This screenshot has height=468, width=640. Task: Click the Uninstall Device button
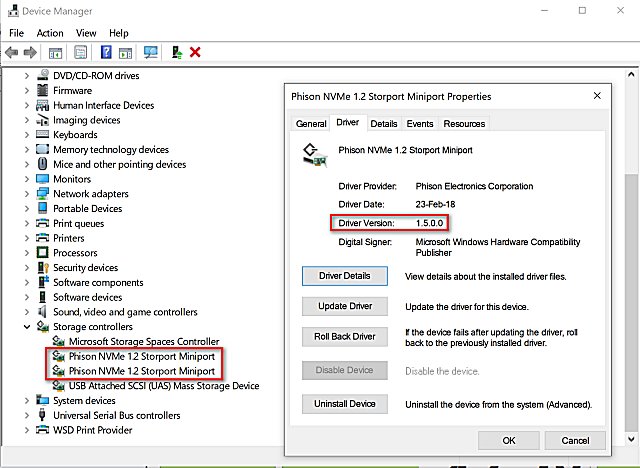click(x=345, y=404)
